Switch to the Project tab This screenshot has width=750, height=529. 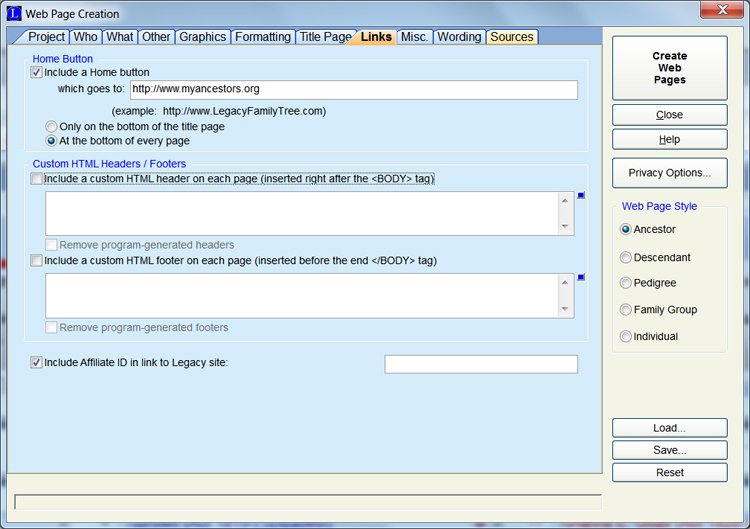(46, 37)
